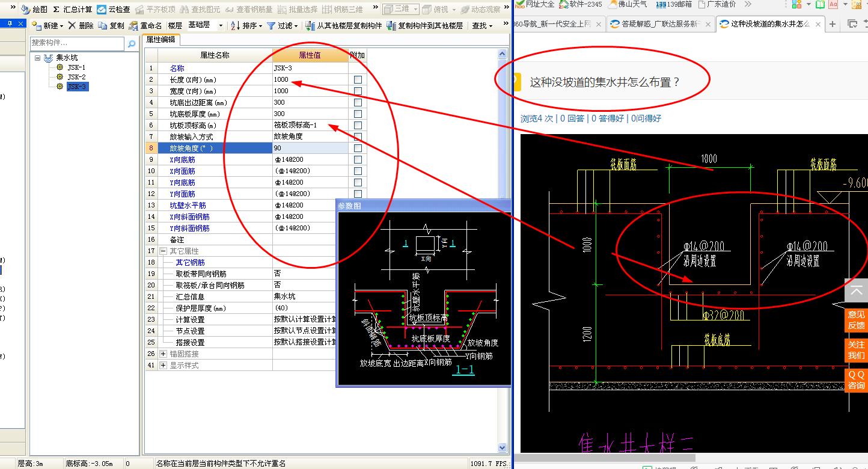Open a new browser tab with plus

(x=833, y=24)
